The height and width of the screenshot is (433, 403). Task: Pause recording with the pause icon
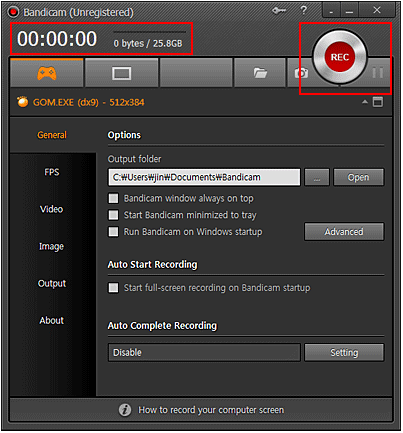[x=378, y=73]
